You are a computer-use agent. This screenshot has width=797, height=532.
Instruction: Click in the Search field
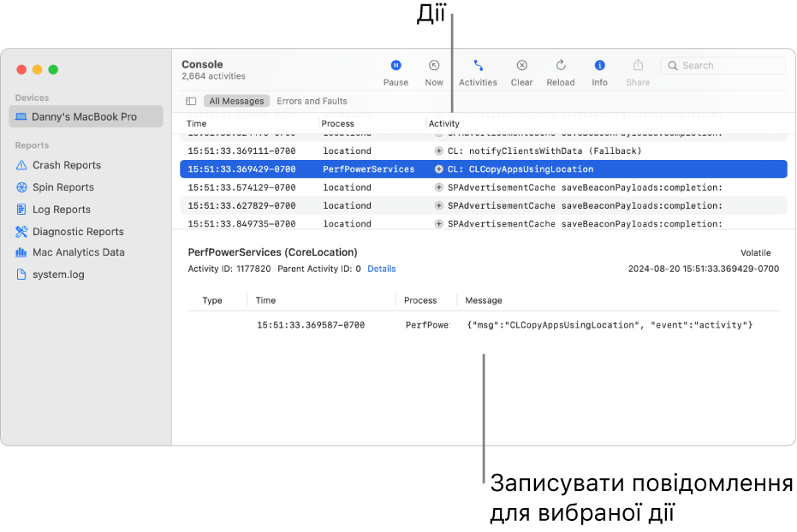pyautogui.click(x=723, y=66)
